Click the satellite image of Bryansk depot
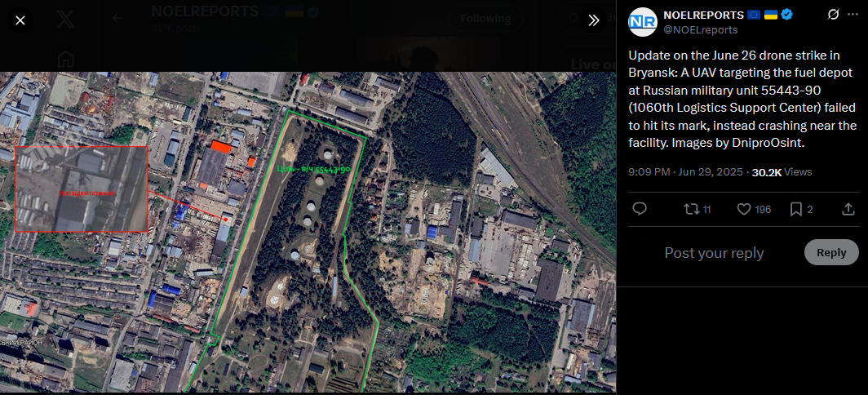 308,232
